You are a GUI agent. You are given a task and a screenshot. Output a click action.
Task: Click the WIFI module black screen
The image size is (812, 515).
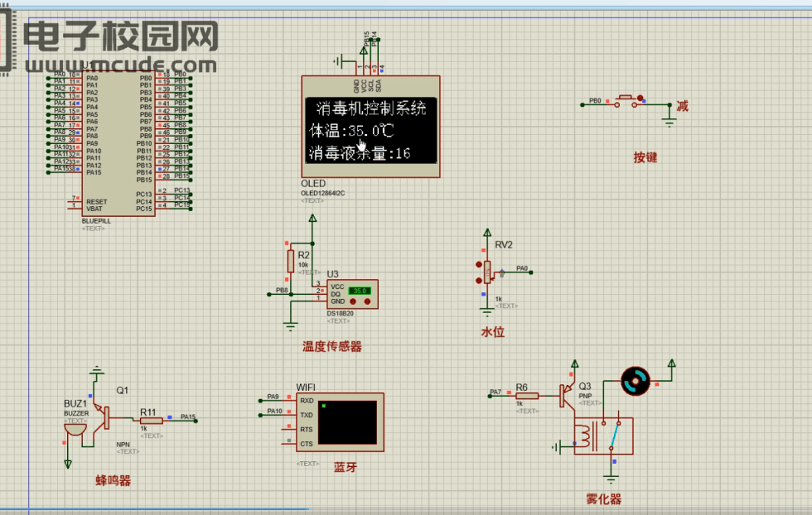click(x=347, y=422)
